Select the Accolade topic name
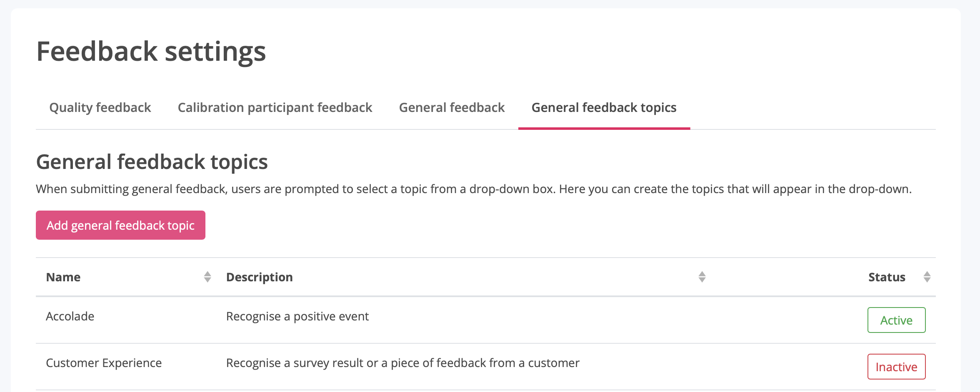 70,317
